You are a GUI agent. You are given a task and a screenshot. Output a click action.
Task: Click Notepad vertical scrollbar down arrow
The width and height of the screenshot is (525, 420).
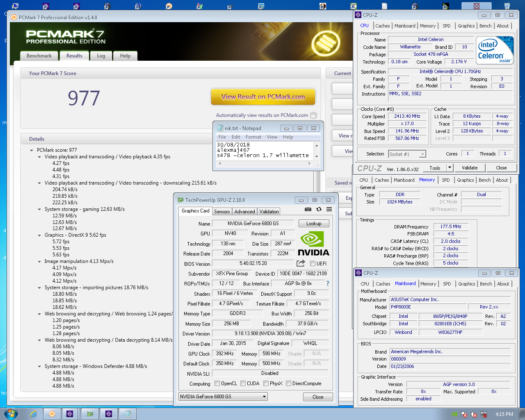(317, 156)
